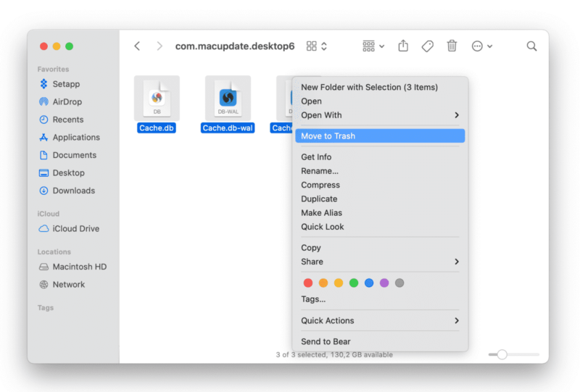Open the icon view switcher dropdown
This screenshot has width=580, height=392.
[x=317, y=46]
